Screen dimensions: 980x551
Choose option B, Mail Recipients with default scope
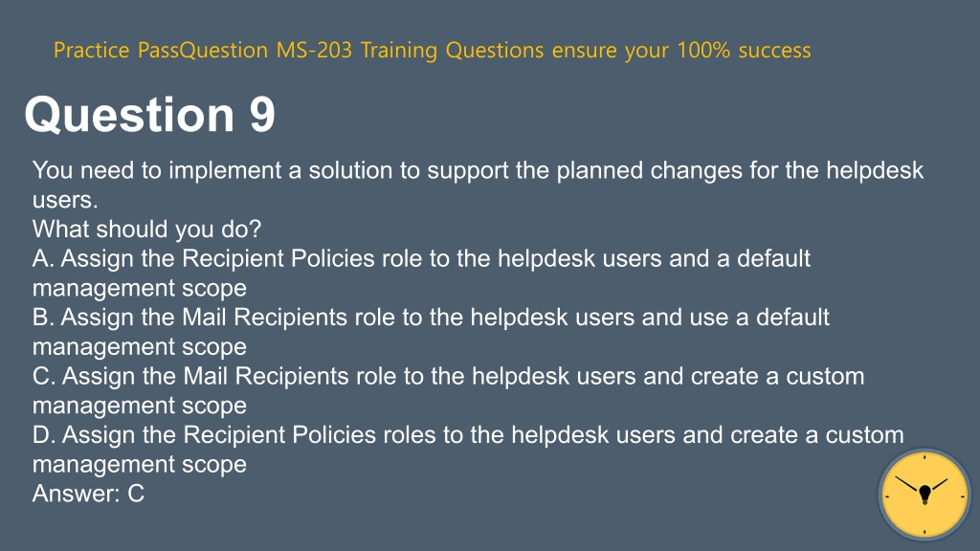click(x=431, y=332)
